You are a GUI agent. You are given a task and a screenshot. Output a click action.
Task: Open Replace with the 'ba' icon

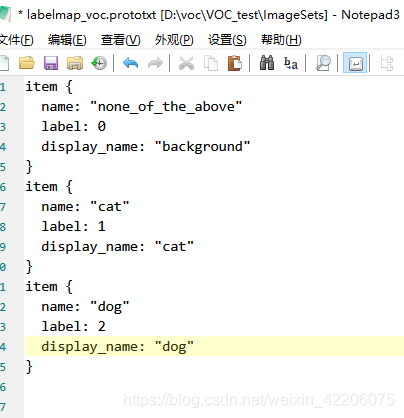click(291, 63)
